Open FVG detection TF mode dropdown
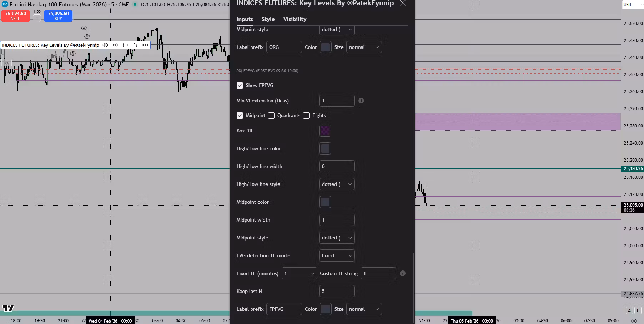The height and width of the screenshot is (324, 644). pyautogui.click(x=337, y=255)
